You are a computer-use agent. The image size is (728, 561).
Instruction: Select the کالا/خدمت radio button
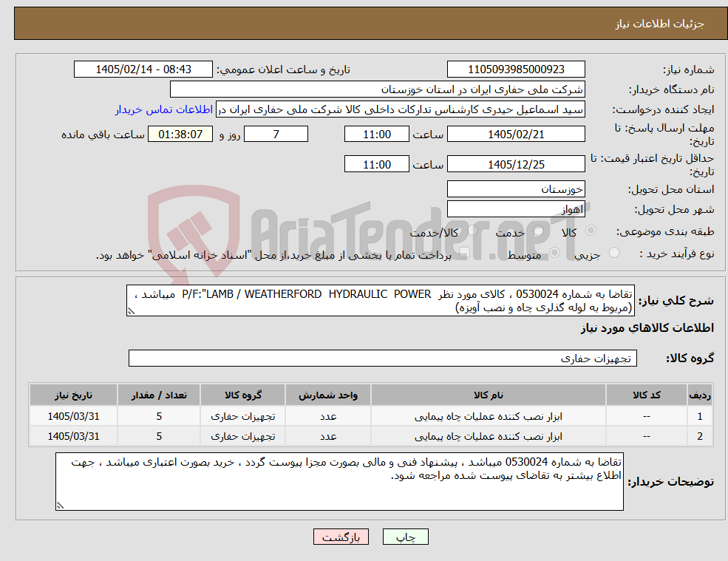click(472, 231)
